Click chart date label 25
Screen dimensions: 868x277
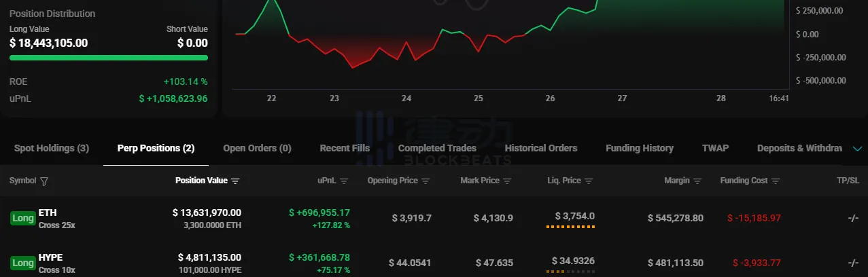click(x=479, y=98)
